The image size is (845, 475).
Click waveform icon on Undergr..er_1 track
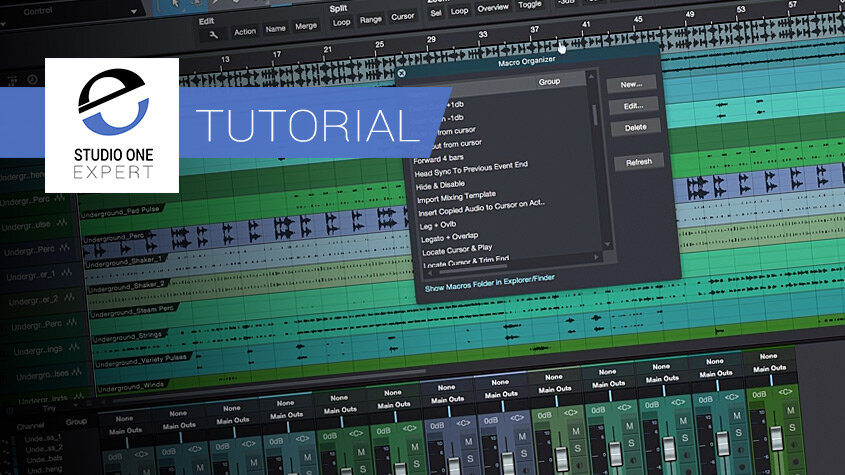coord(66,273)
